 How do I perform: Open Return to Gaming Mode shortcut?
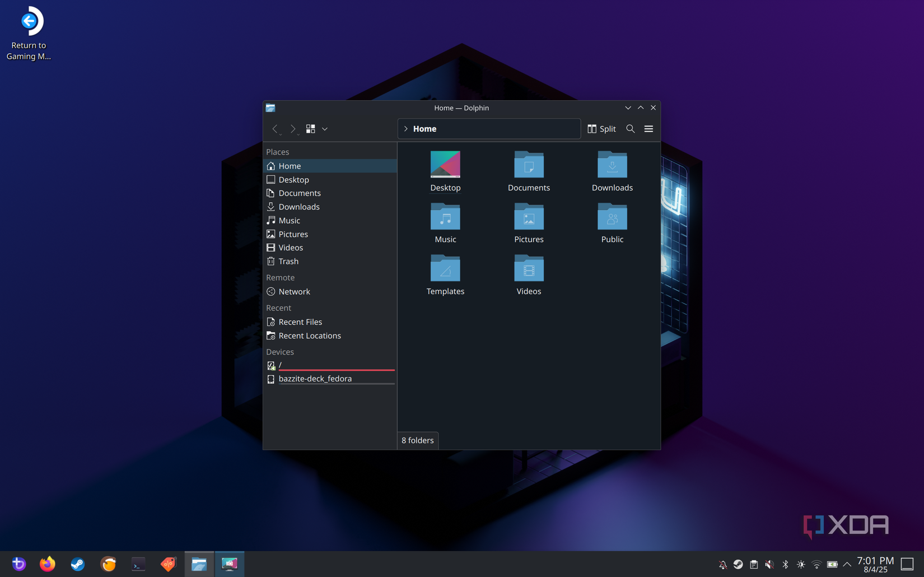tap(29, 21)
